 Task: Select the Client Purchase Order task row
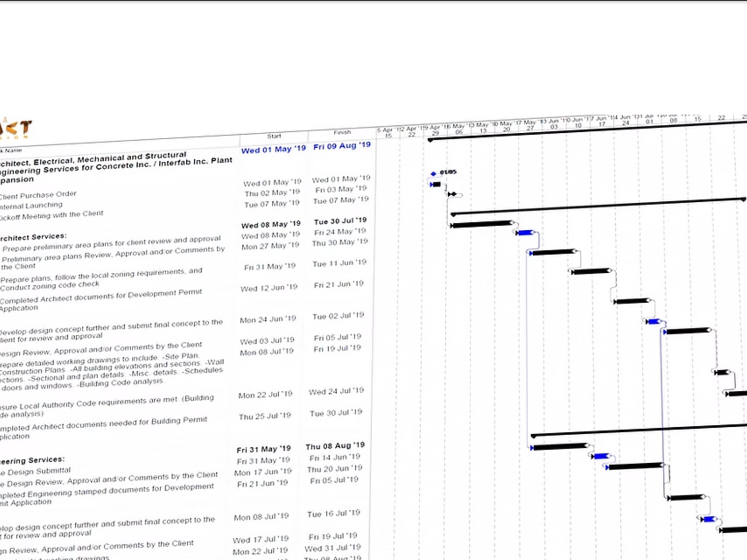point(38,195)
